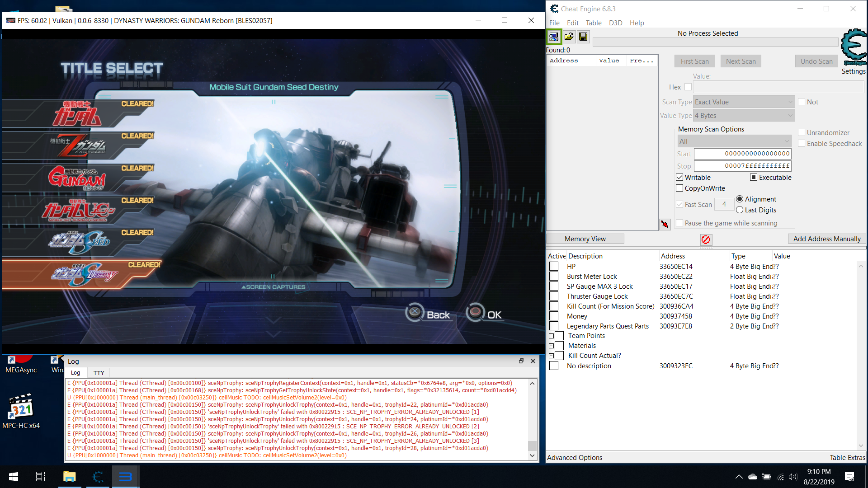The width and height of the screenshot is (868, 488).
Task: Toggle the Writable checkbox
Action: tap(679, 178)
